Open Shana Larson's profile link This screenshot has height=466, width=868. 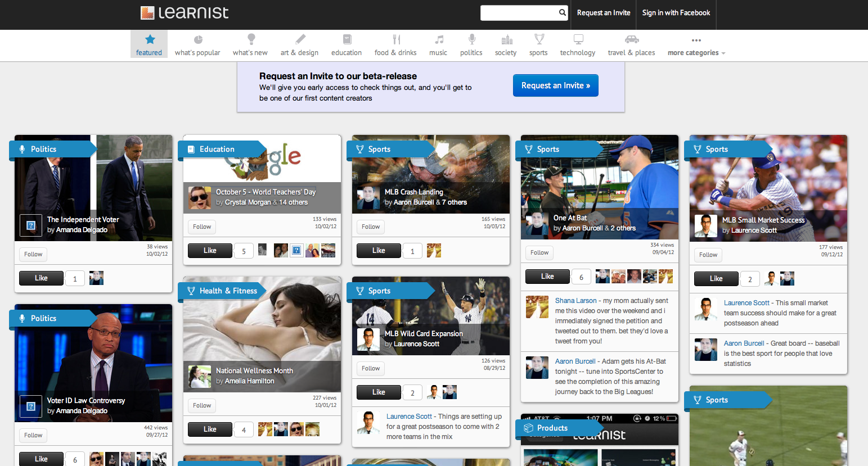(575, 301)
